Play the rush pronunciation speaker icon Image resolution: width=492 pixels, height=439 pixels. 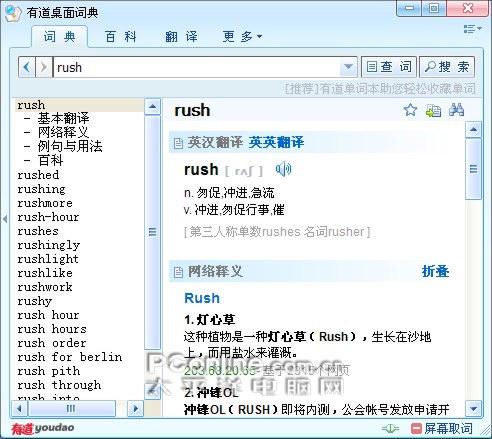pyautogui.click(x=283, y=169)
